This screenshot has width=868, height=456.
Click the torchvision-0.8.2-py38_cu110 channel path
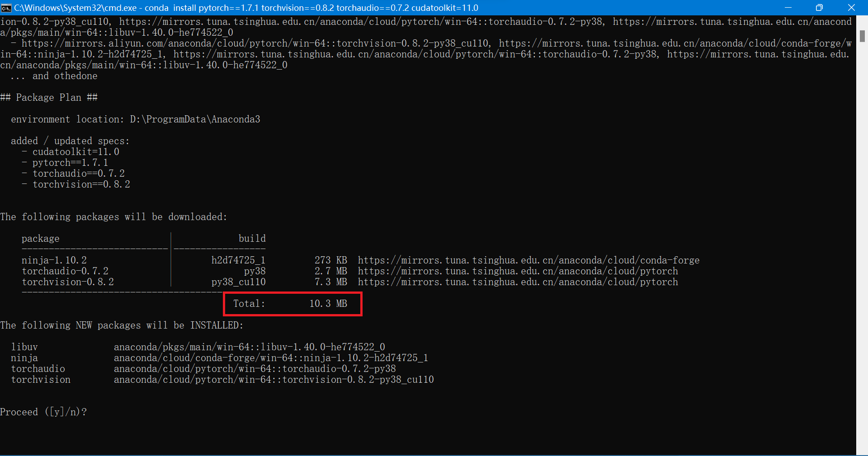(x=274, y=380)
